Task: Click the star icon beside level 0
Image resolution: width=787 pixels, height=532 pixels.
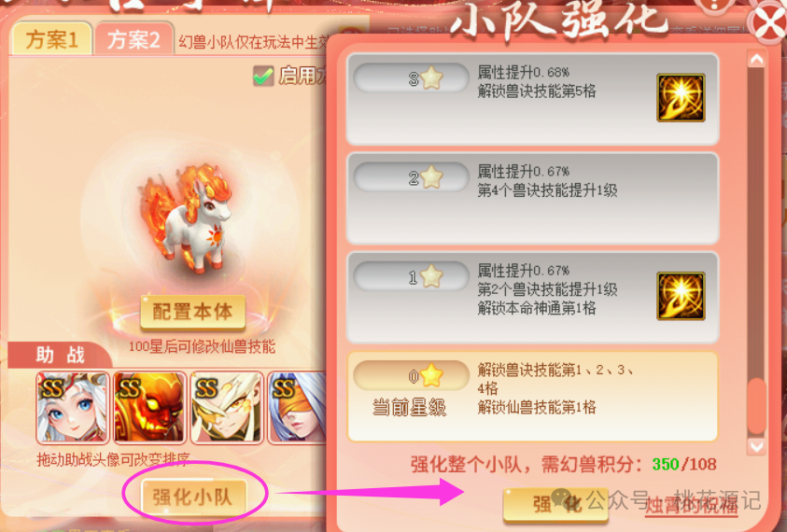Action: pos(431,376)
